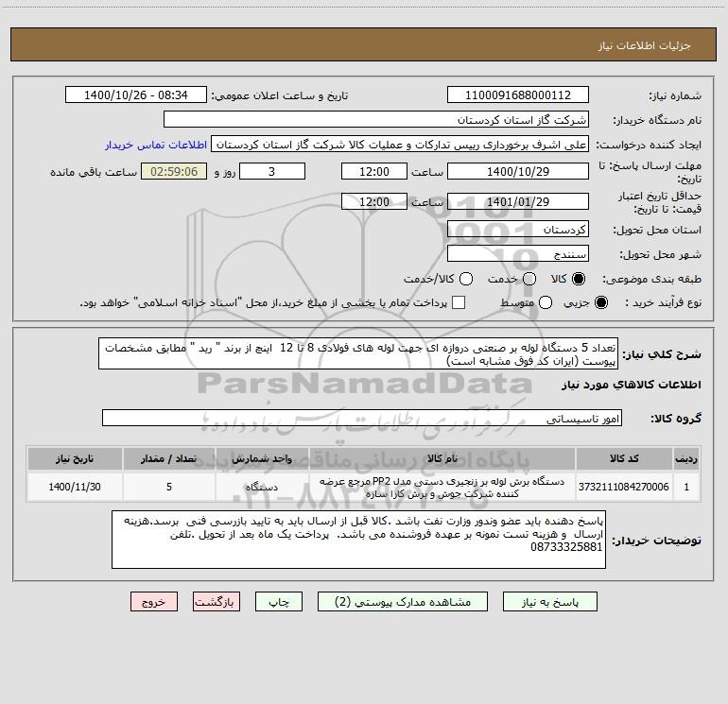Click the goods group field امور تاسیساتی

tap(362, 418)
